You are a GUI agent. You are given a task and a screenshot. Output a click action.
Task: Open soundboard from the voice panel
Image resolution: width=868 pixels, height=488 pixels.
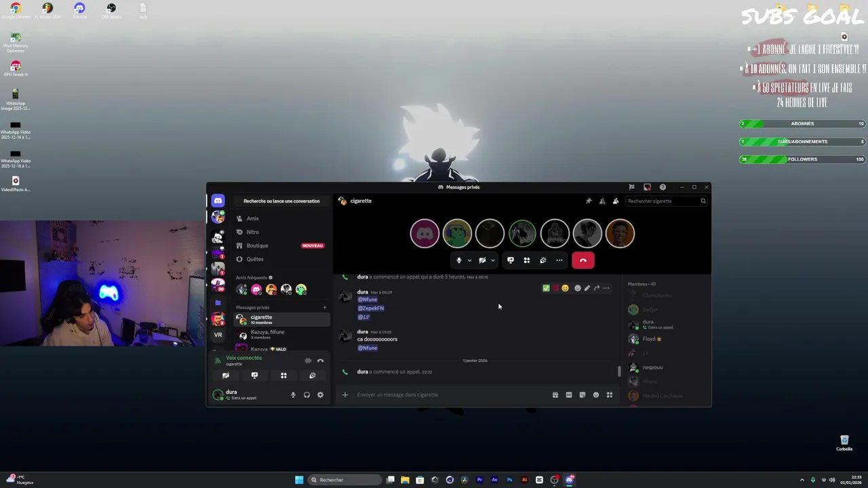pos(313,375)
